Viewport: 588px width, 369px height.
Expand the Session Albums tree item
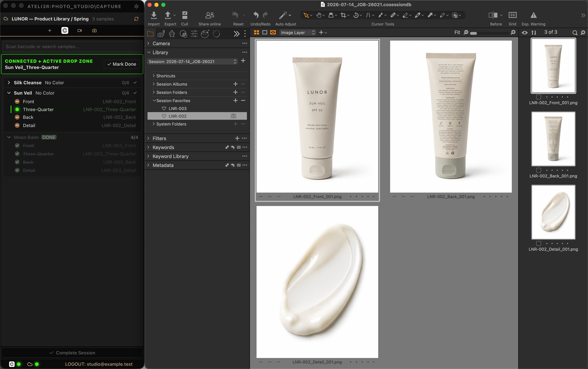pos(154,84)
